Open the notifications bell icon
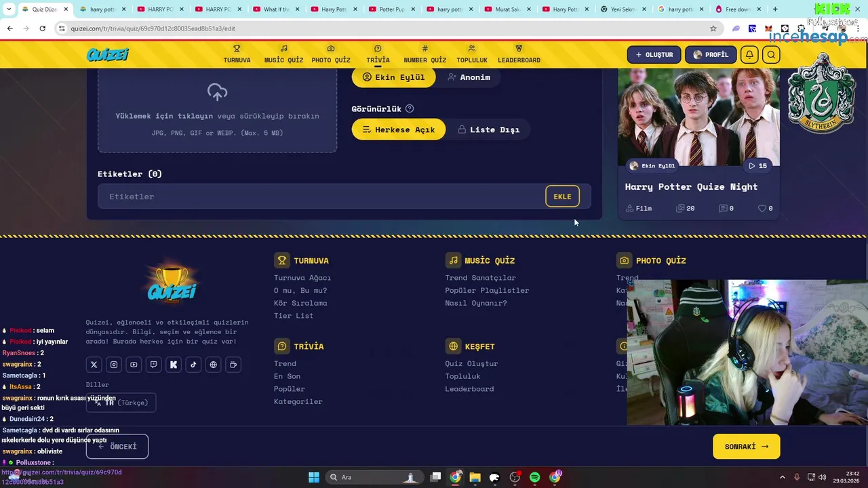The image size is (868, 488). click(x=749, y=55)
